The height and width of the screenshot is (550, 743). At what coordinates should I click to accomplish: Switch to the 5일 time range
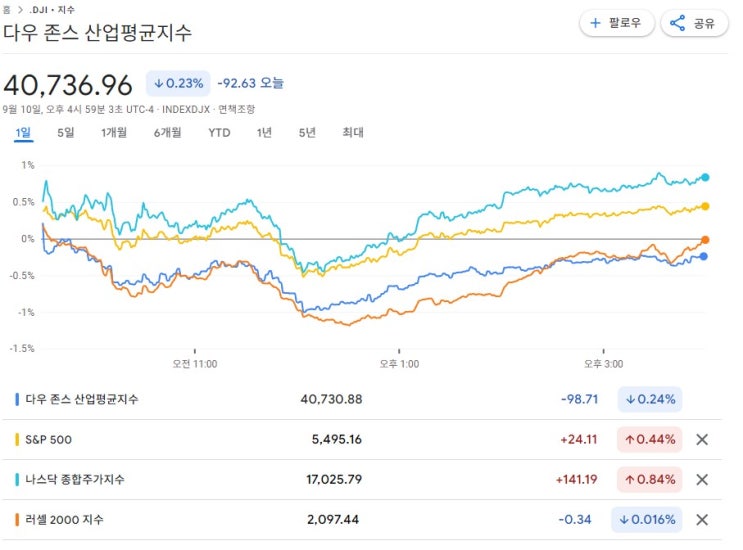click(x=66, y=132)
